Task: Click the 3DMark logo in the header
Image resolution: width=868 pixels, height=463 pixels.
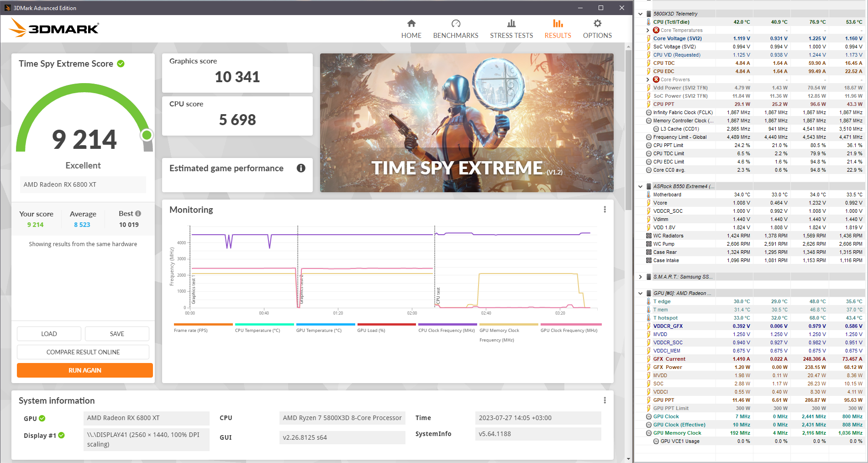Action: click(54, 28)
